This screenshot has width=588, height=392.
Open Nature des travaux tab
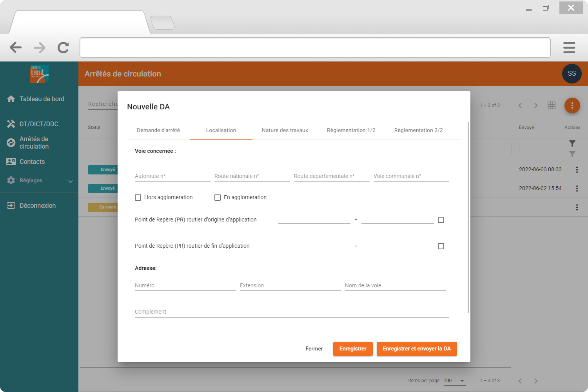[x=285, y=130]
